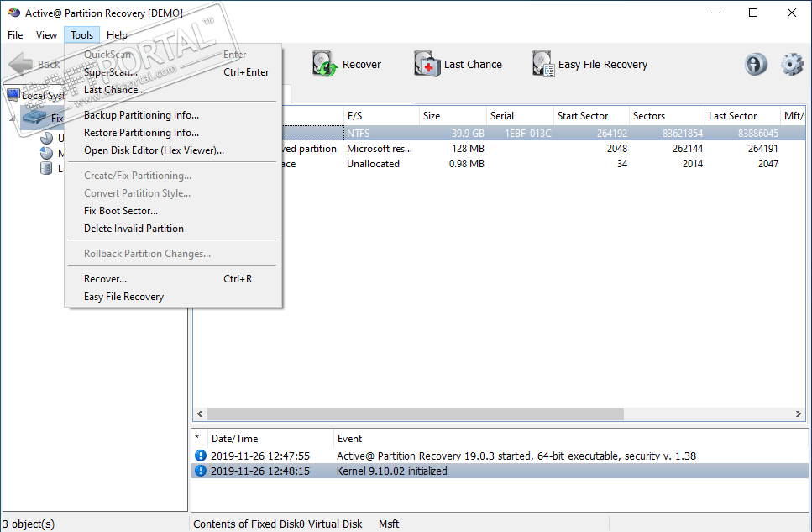Choose Delete Invalid Partition
The width and height of the screenshot is (812, 532).
click(174, 229)
